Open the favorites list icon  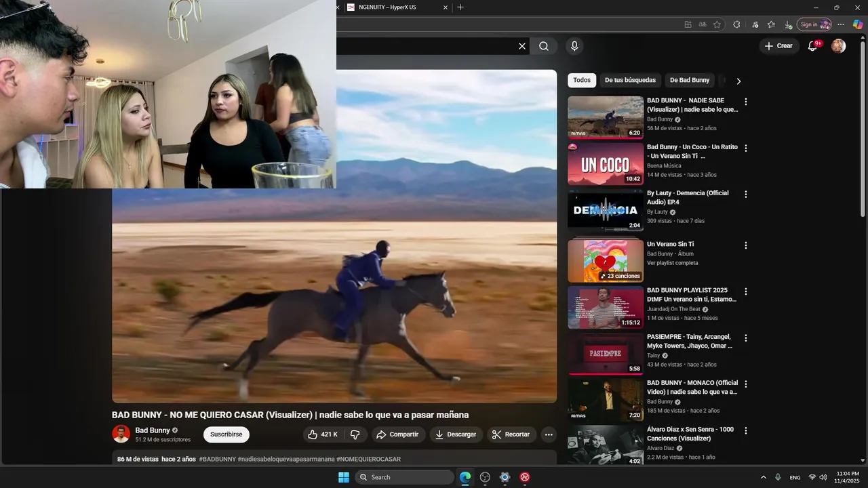coord(771,24)
